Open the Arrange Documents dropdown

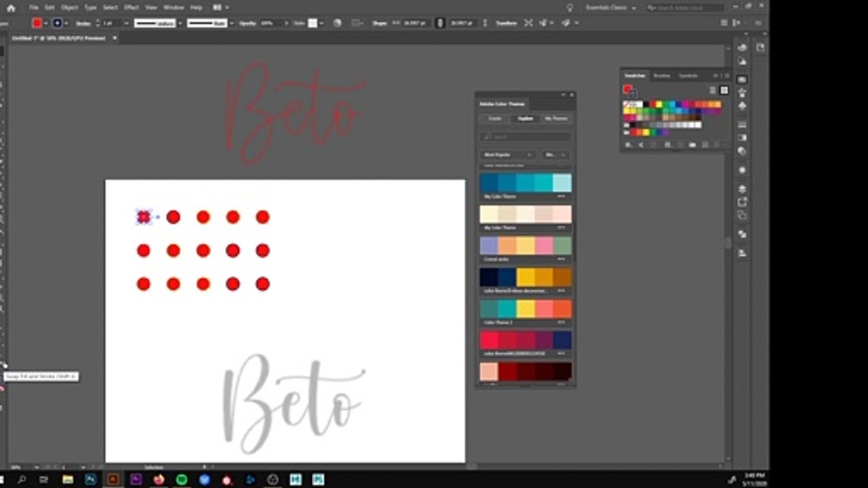[x=220, y=7]
